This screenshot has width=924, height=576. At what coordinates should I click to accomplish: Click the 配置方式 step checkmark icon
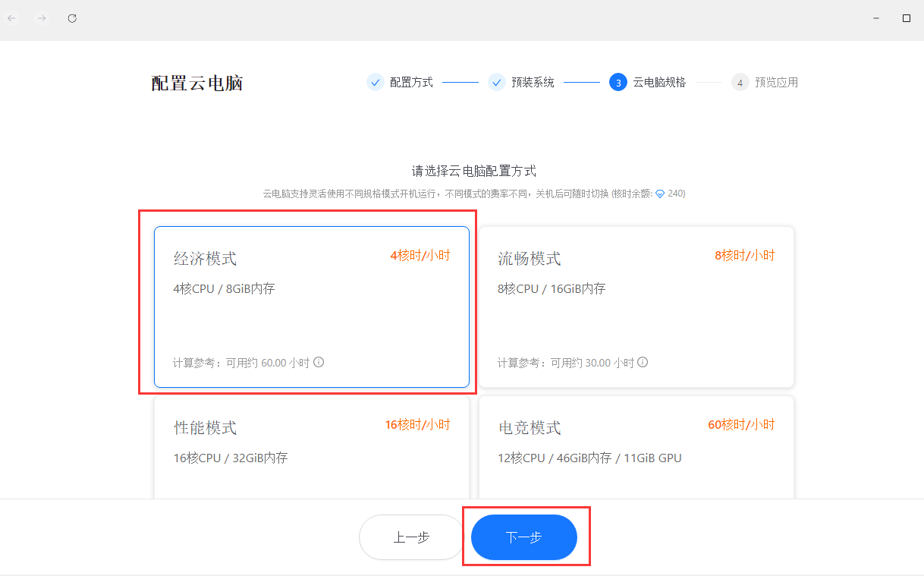click(375, 82)
